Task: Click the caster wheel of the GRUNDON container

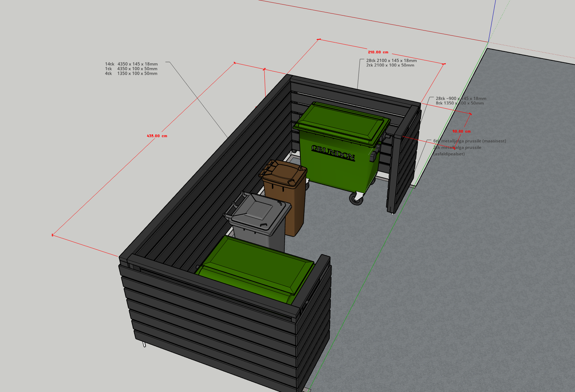Action: coord(356,199)
